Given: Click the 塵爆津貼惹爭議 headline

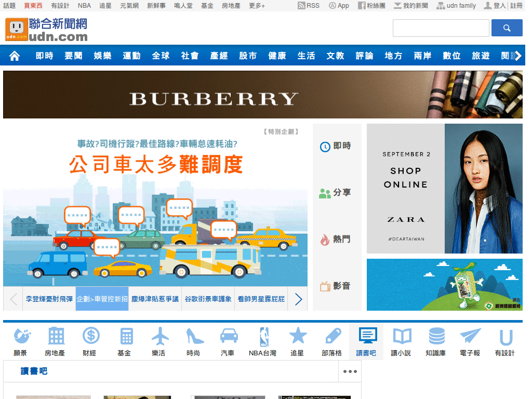Looking at the screenshot, I should [x=155, y=299].
